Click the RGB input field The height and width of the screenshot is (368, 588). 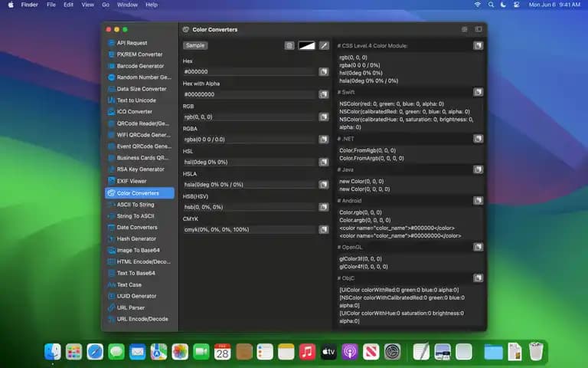[250, 117]
